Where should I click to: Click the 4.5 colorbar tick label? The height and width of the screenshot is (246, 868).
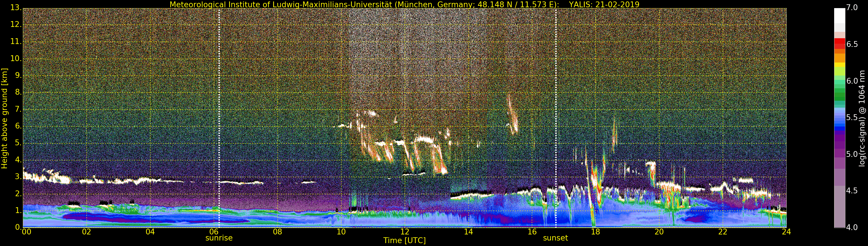852,191
